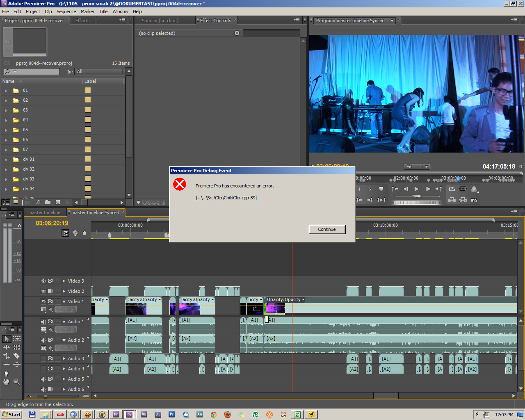This screenshot has width=525, height=420.
Task: Select the Zoom magnifier tool
Action: 17,382
